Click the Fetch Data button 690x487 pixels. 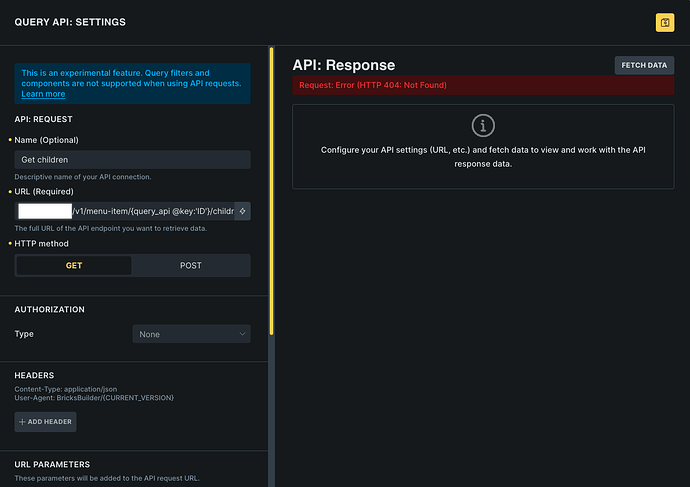click(644, 65)
